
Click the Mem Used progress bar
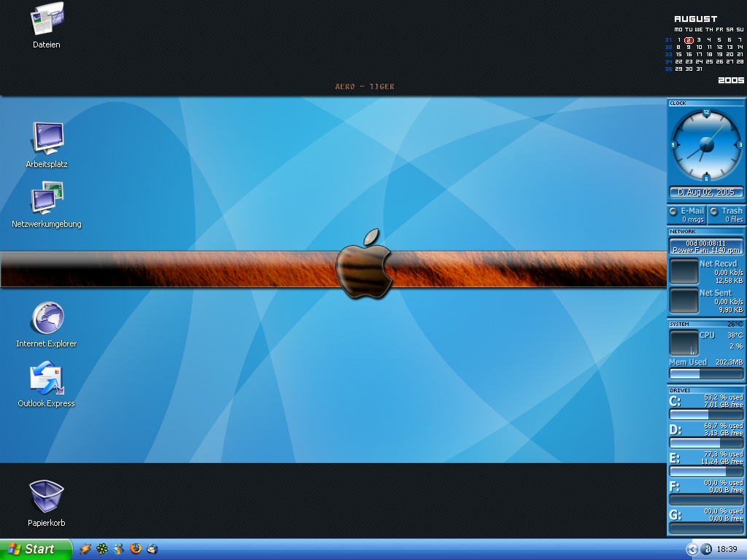706,374
